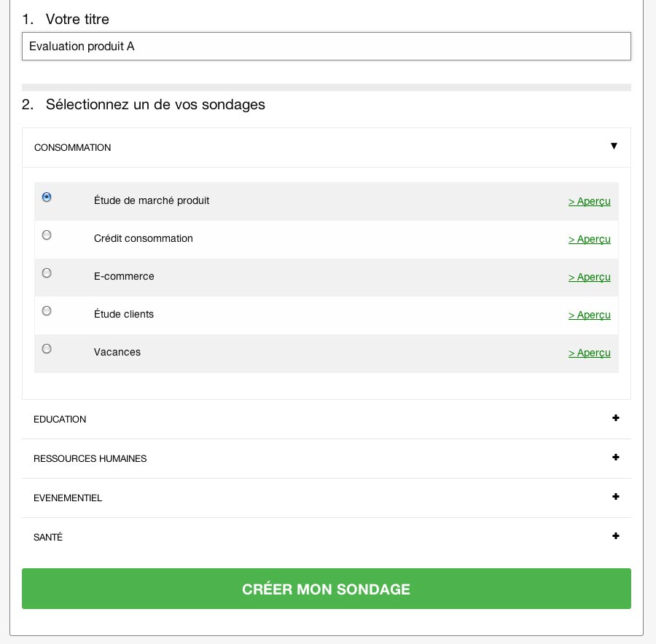Preview the Crédit consommation survey
The image size is (656, 644).
pos(589,239)
